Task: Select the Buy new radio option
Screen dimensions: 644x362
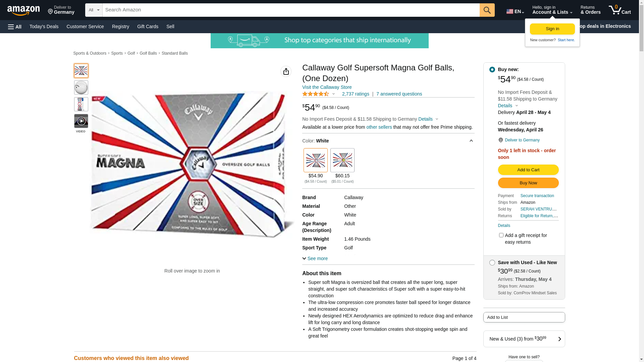Action: [492, 70]
